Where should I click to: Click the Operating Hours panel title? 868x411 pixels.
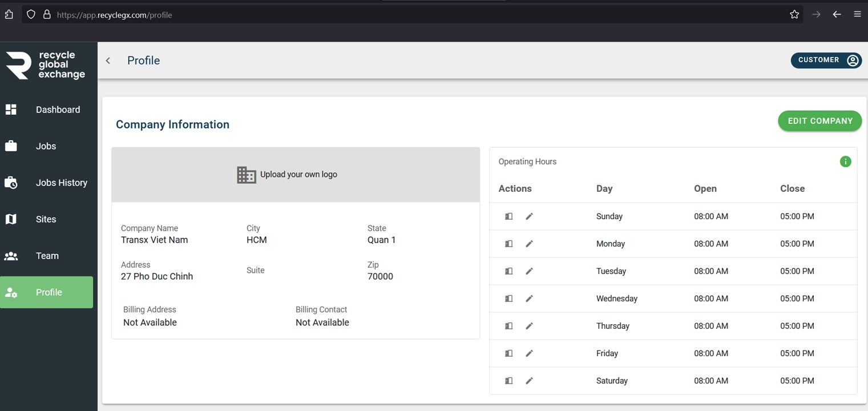click(527, 162)
